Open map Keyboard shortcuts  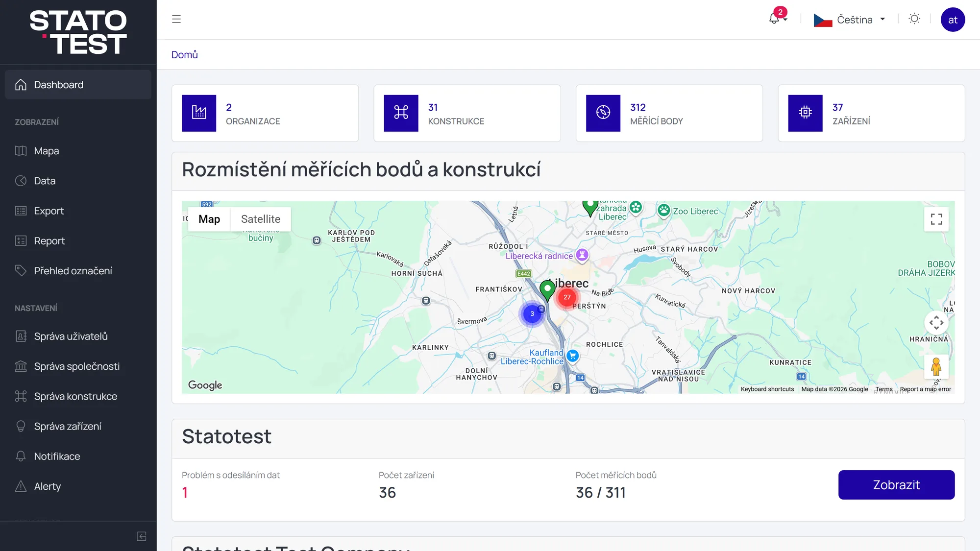767,389
